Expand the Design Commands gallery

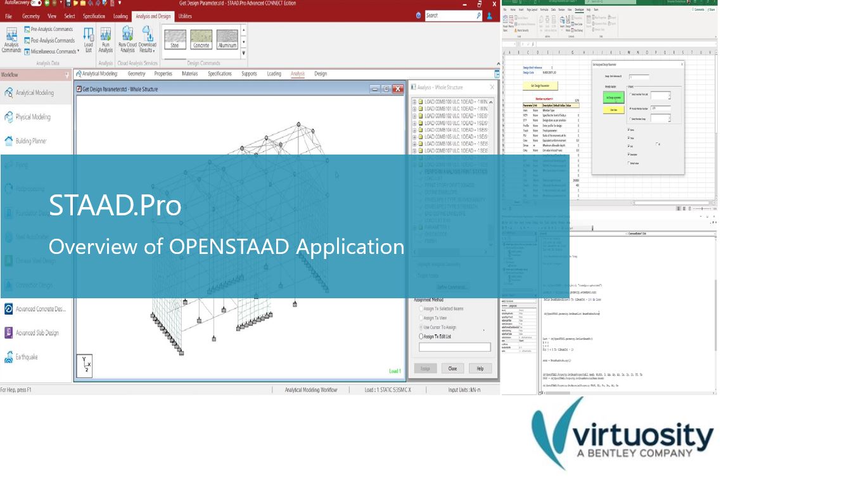[x=245, y=53]
